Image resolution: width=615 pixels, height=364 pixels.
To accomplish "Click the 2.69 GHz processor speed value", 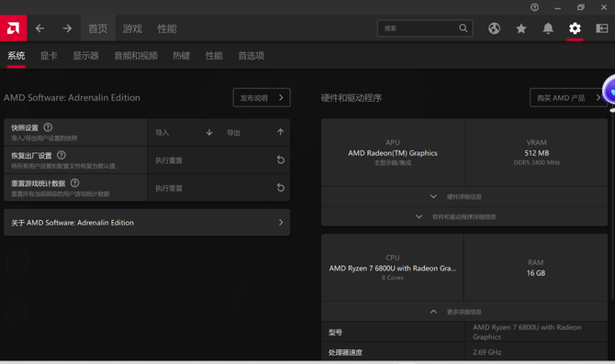I will pos(486,352).
